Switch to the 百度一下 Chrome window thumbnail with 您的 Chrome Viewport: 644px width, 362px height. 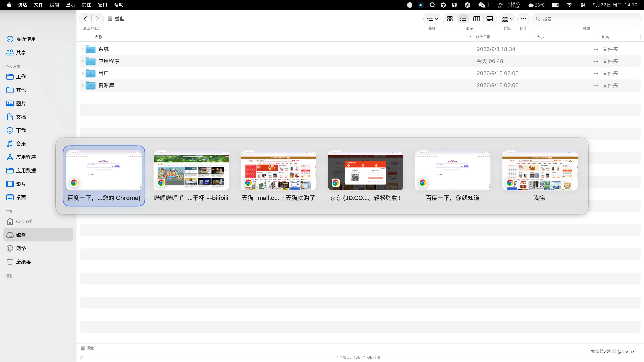pyautogui.click(x=104, y=176)
